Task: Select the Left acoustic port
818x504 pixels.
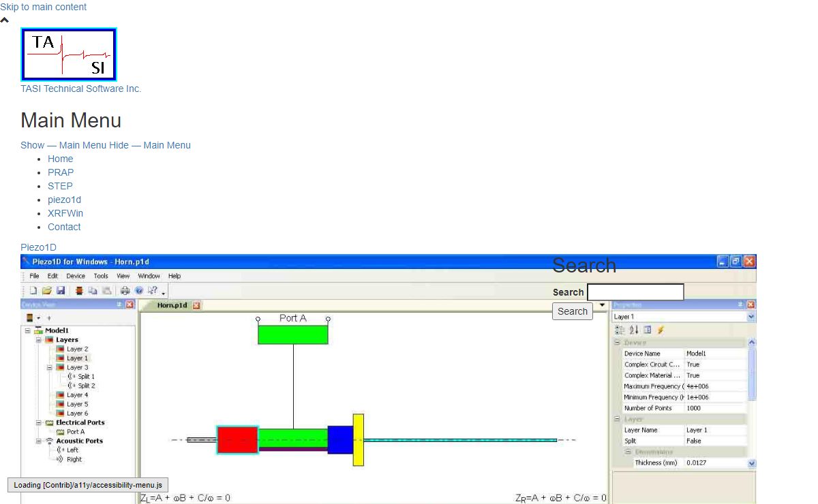Action: pos(72,450)
